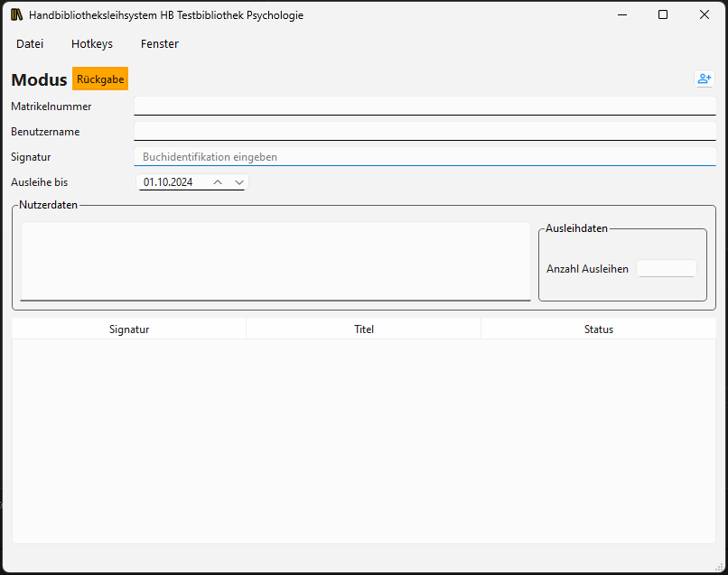Sort table by Titel column header
728x575 pixels.
pos(364,329)
